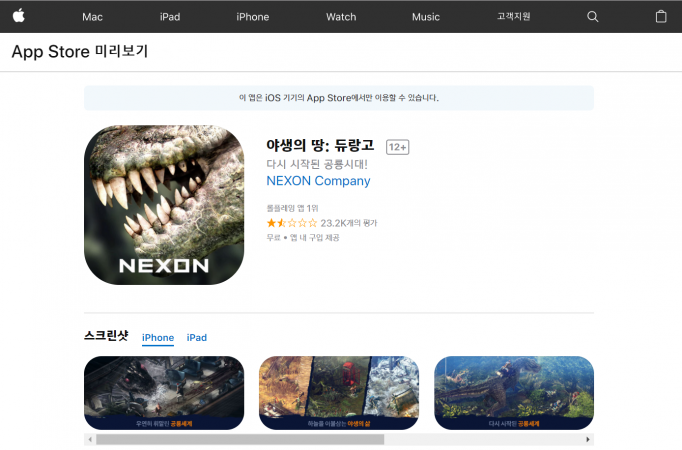Open the Watch menu item
Screen dimensions: 682x450
click(x=341, y=17)
